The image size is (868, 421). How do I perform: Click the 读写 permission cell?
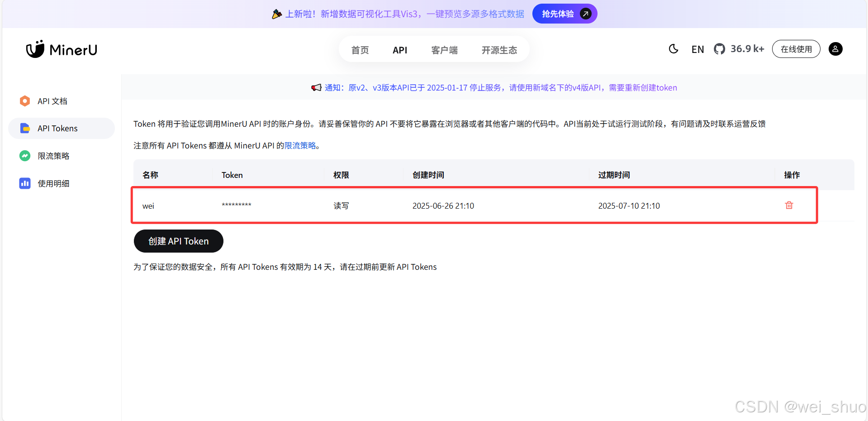[x=341, y=206]
